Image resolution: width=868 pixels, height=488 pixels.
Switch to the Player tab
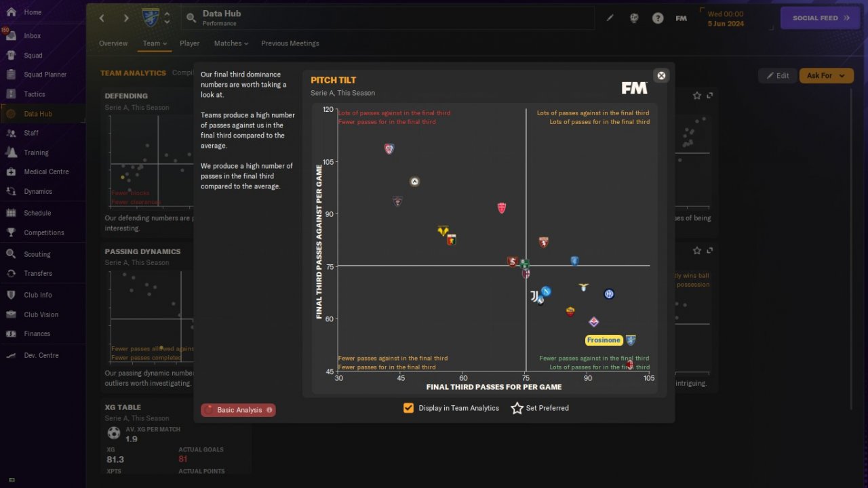[x=190, y=43]
